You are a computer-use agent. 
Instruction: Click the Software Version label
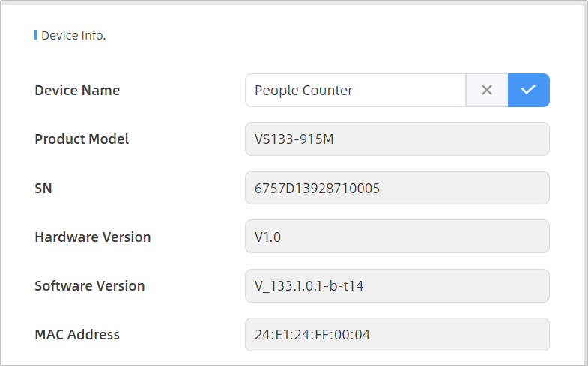point(90,285)
